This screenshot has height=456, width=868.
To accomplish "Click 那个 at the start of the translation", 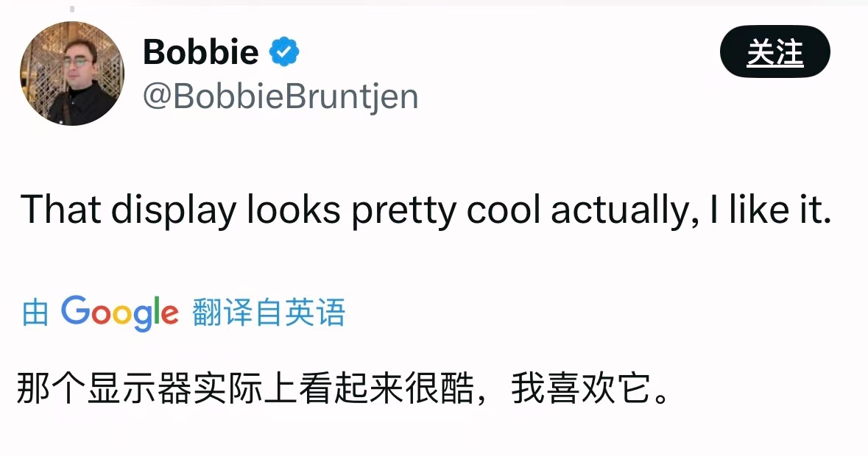I will pos(51,388).
